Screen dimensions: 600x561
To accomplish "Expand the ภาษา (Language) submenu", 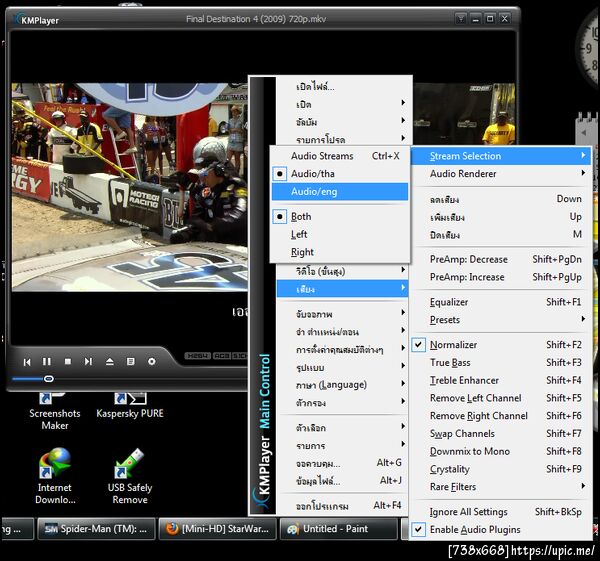I will click(342, 384).
